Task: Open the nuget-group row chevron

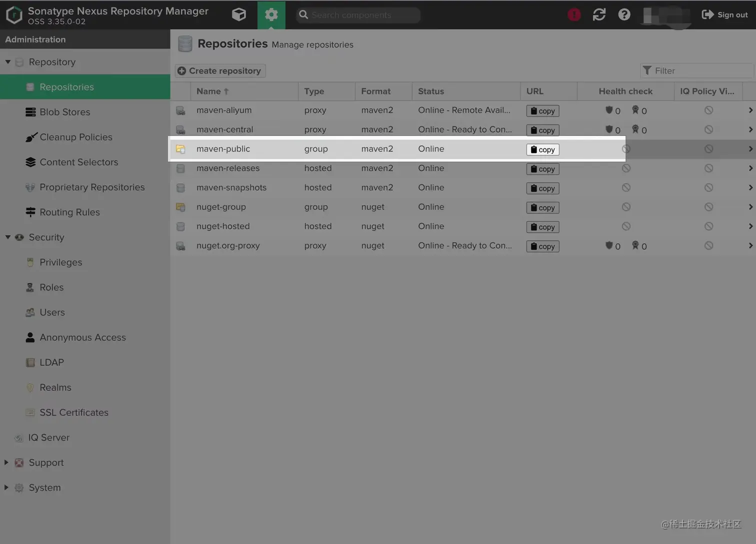Action: click(750, 207)
